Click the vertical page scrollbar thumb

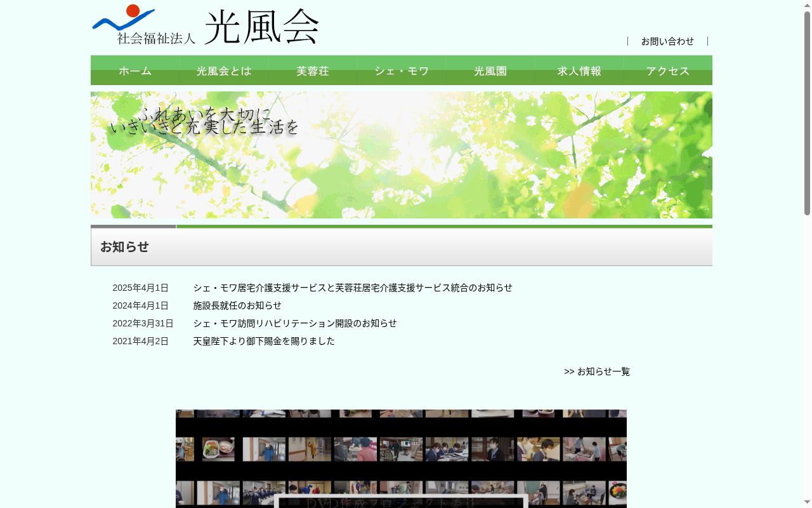coord(807,113)
